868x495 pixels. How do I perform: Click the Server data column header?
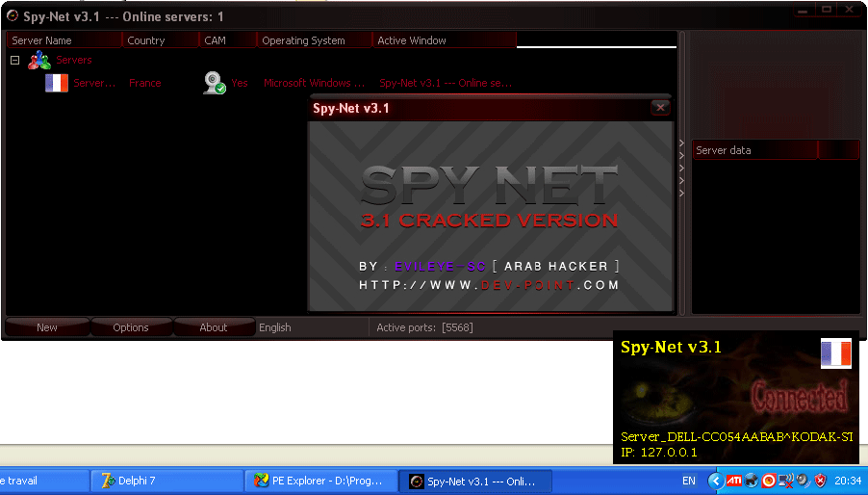[755, 150]
